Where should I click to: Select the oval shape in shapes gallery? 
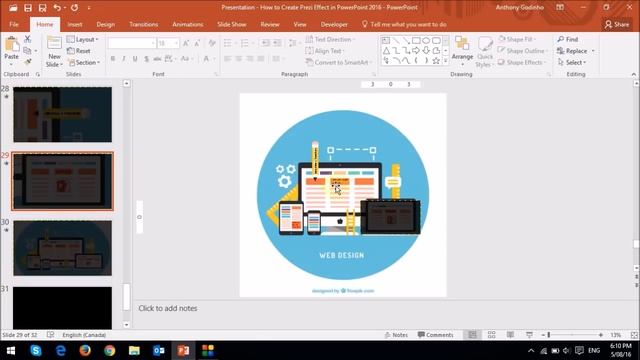pos(426,40)
